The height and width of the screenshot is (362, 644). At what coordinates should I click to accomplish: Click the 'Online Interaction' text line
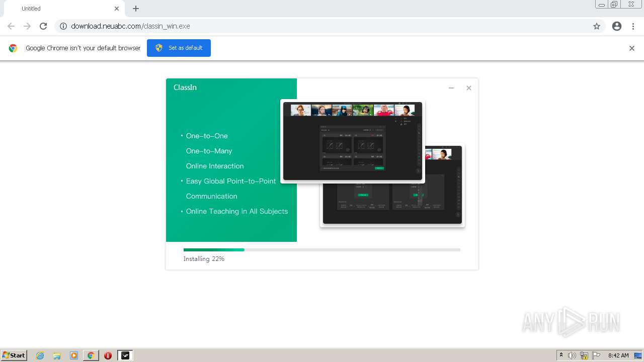tap(215, 166)
